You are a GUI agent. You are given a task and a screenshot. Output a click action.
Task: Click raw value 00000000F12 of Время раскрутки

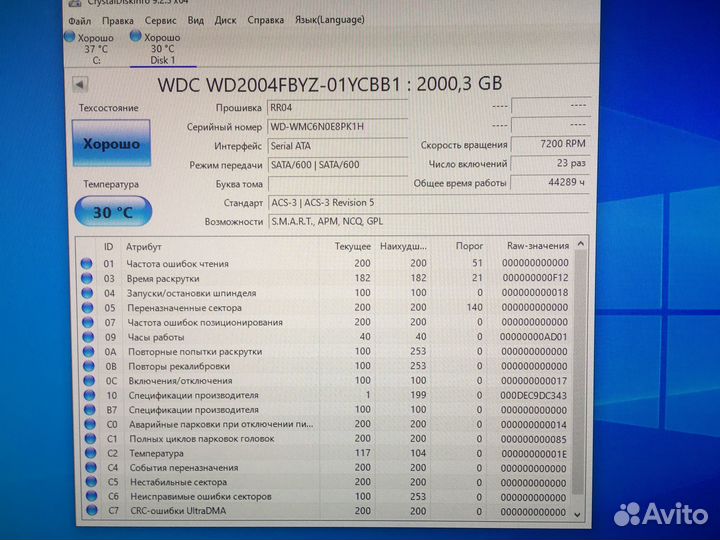pos(535,278)
